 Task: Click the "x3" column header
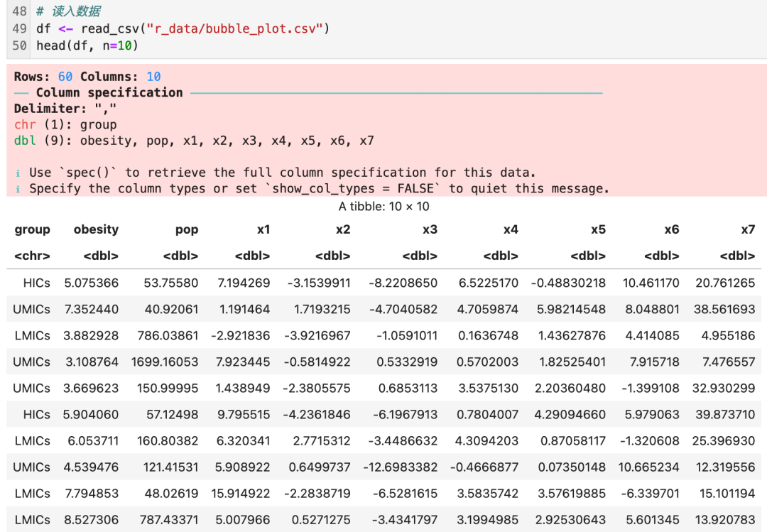coord(430,229)
